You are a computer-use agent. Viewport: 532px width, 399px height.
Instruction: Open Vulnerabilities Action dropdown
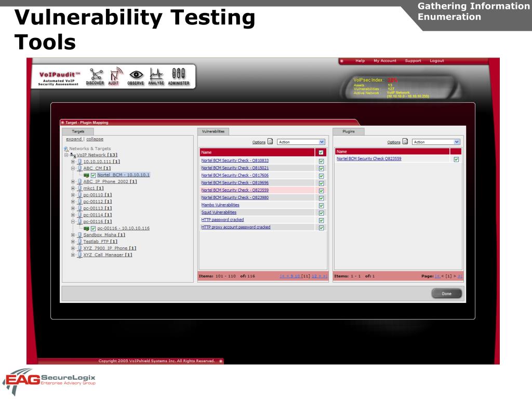[301, 142]
